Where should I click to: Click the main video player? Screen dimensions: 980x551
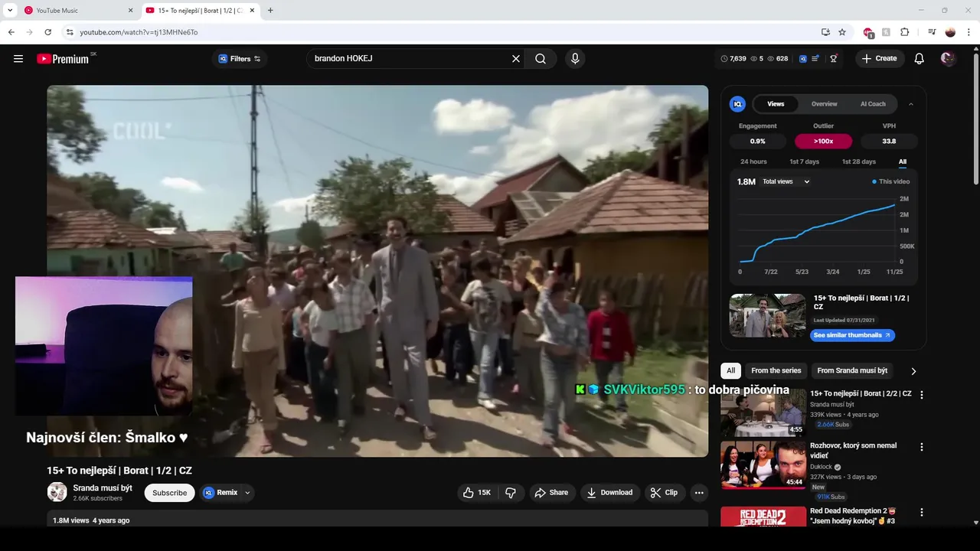click(x=377, y=271)
